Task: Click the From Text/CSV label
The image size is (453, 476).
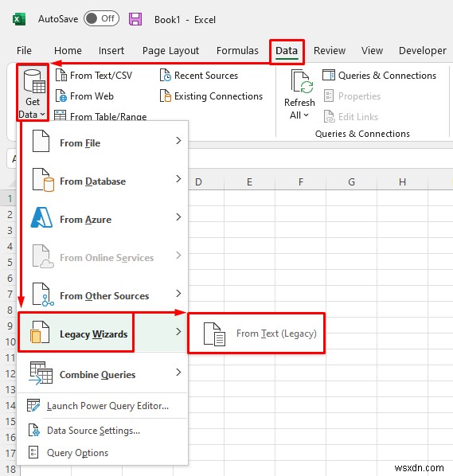Action: point(101,76)
